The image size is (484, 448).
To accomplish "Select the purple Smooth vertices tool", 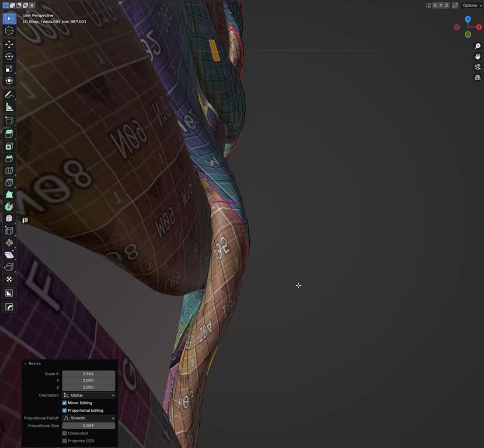I will click(9, 218).
